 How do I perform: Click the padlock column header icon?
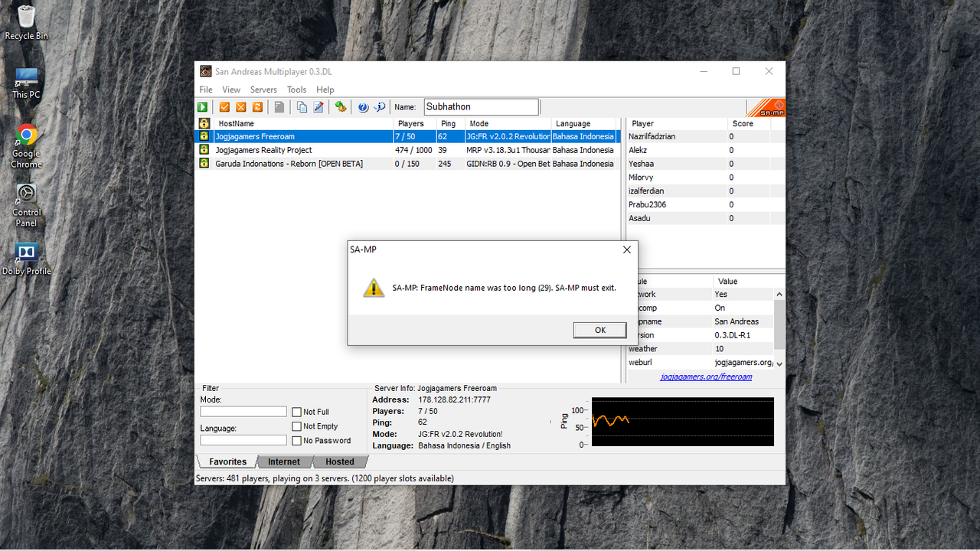(x=204, y=123)
